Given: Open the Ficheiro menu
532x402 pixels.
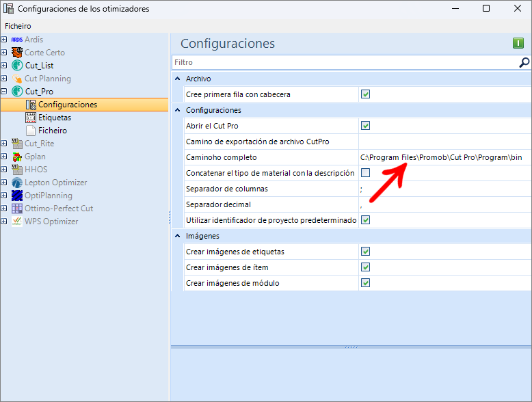Looking at the screenshot, I should 18,26.
